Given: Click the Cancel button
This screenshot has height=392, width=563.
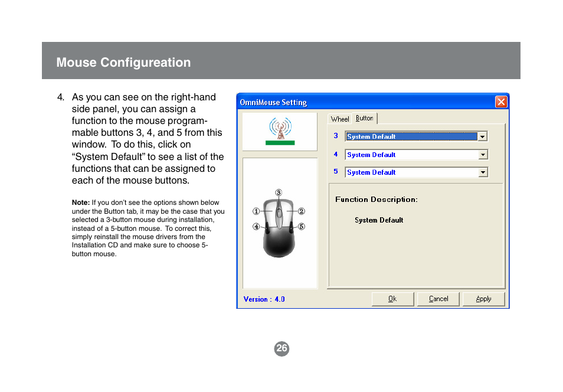Looking at the screenshot, I should [x=438, y=299].
